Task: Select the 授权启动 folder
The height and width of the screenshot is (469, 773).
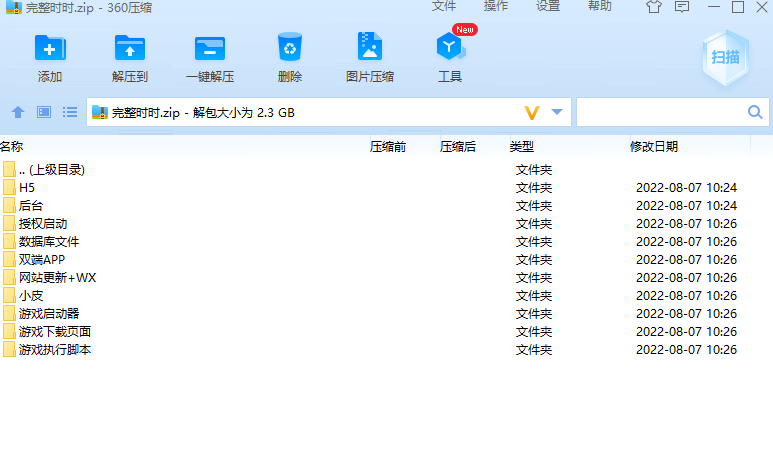Action: coord(386,223)
